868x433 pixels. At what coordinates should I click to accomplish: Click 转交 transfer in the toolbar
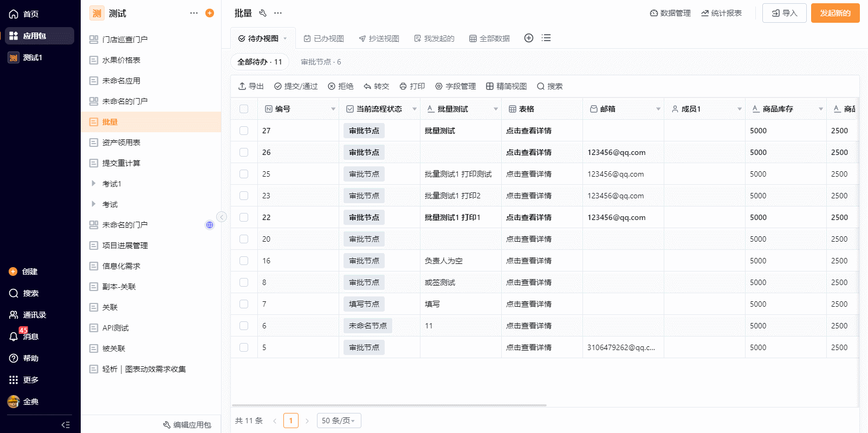377,86
